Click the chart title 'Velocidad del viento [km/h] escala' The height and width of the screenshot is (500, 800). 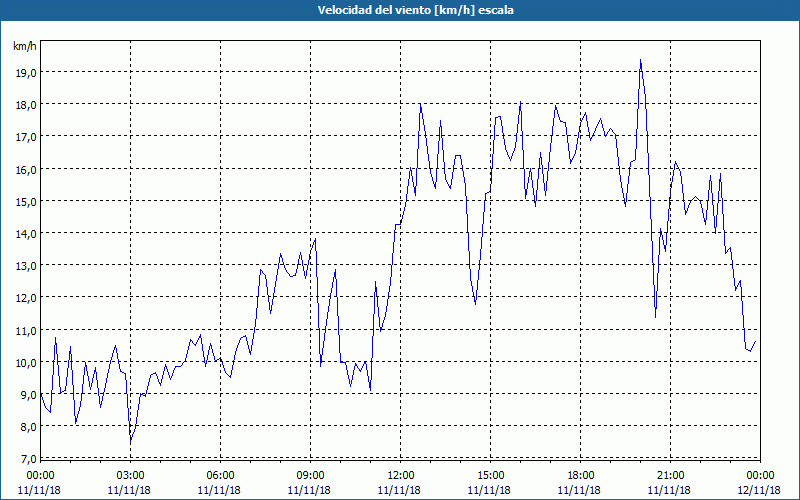coord(415,10)
